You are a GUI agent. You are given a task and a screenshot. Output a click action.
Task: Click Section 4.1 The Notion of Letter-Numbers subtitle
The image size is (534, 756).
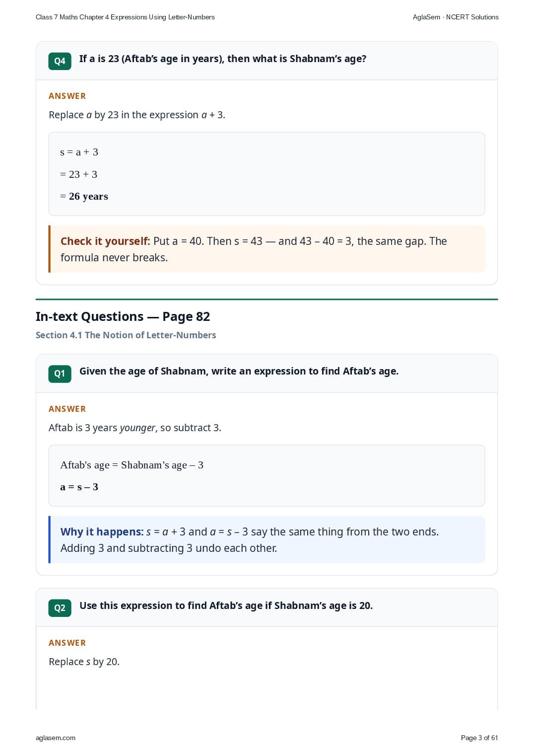(x=126, y=335)
